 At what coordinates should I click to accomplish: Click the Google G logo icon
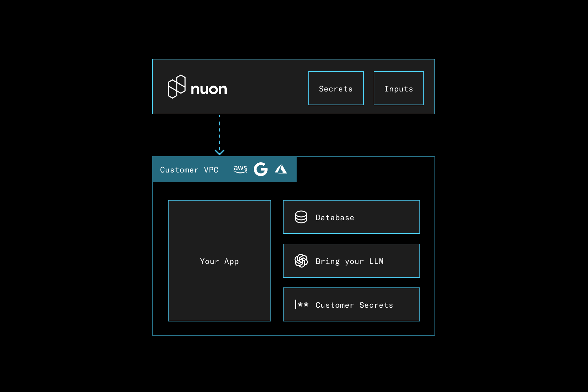261,169
